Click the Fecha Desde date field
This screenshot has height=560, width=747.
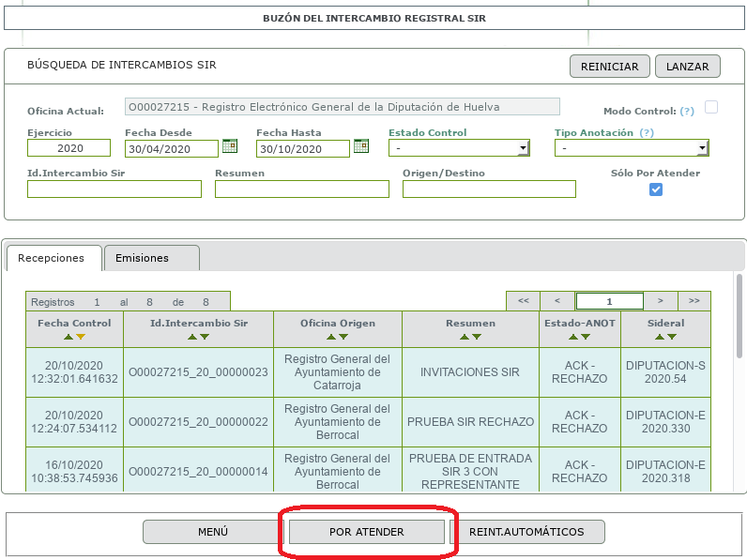click(172, 148)
